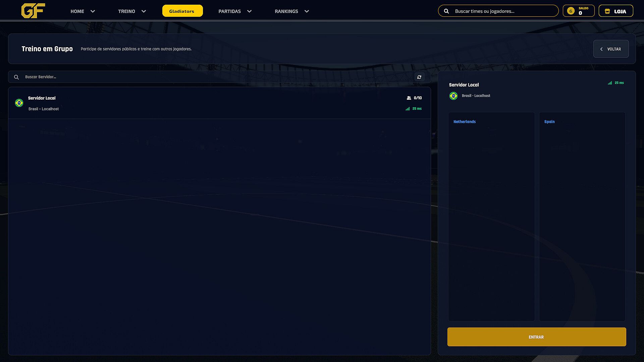This screenshot has height=362, width=644.
Task: Select the Spain team panel
Action: point(582,217)
